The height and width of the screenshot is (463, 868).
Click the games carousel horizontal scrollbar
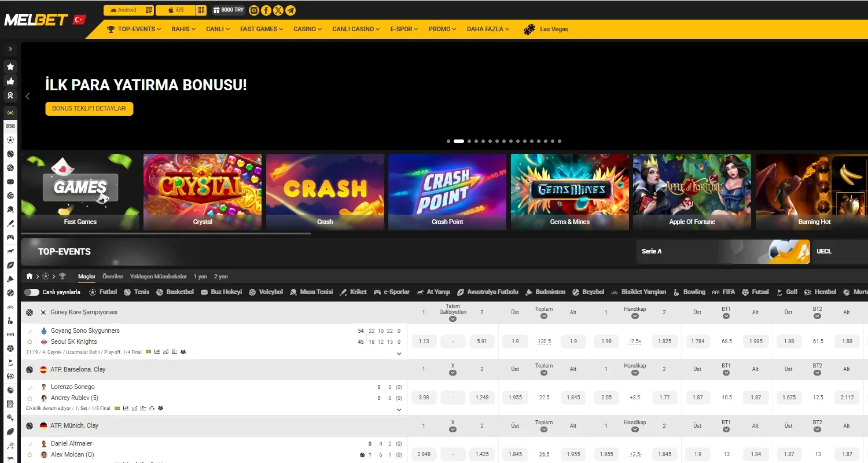pos(166,234)
